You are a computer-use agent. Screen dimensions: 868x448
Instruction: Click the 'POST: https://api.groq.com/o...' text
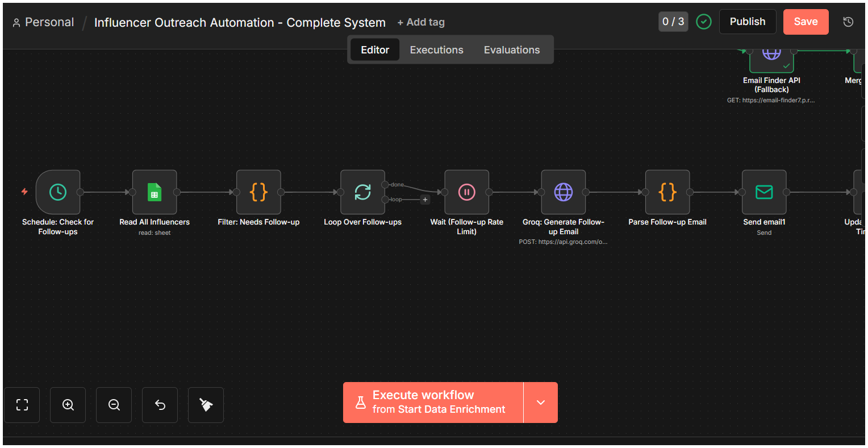pos(563,242)
